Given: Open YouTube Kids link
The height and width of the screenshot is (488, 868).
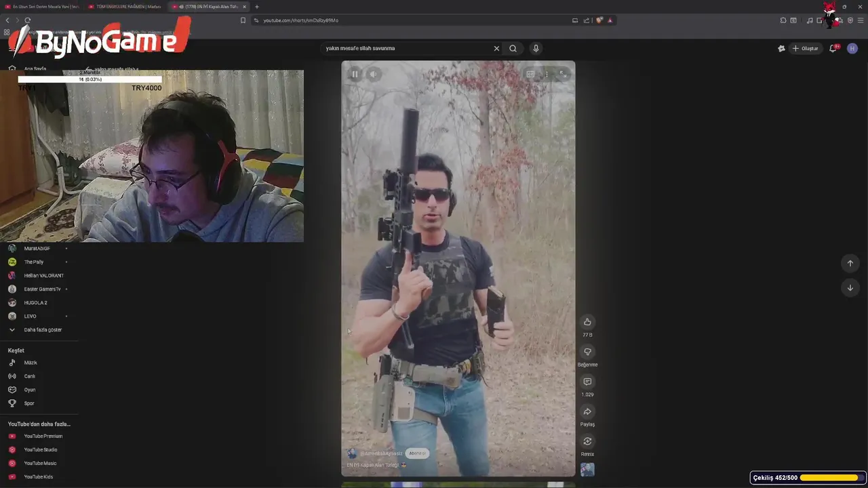Looking at the screenshot, I should point(37,477).
